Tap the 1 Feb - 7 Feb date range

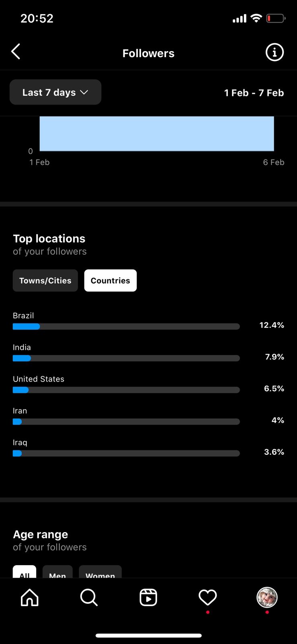pos(254,93)
